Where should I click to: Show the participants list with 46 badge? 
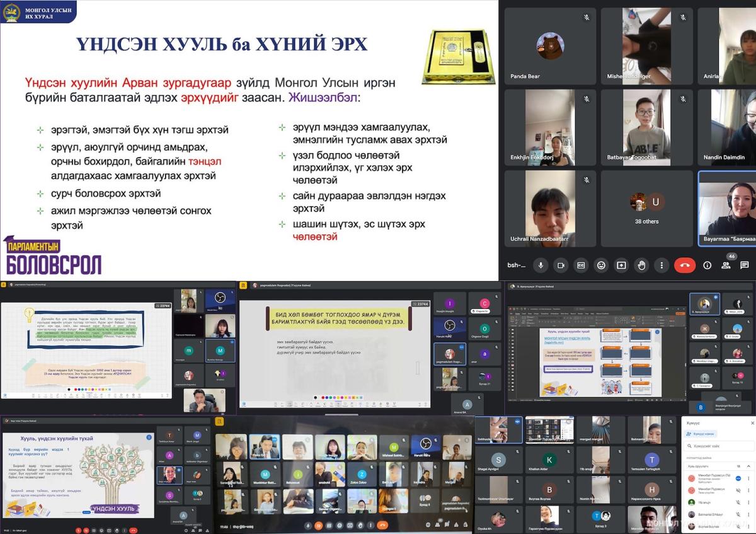(726, 265)
